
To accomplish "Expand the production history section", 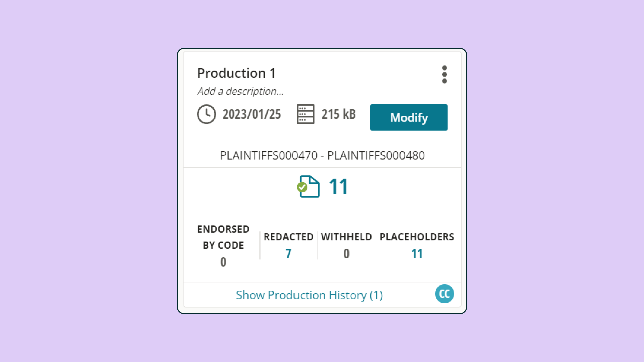I will tap(309, 295).
